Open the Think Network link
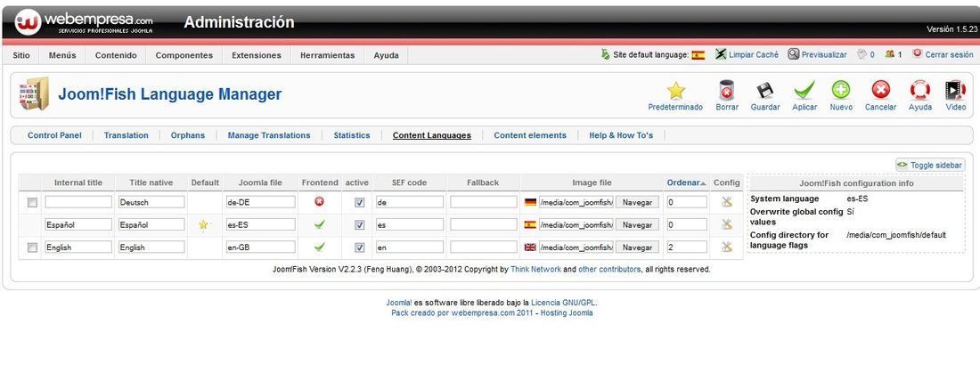 [535, 270]
